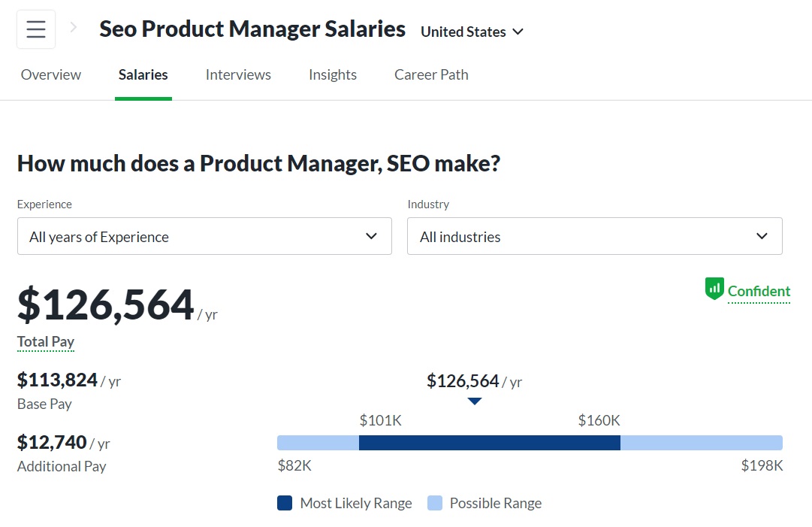Click the green Confident badge icon

713,289
